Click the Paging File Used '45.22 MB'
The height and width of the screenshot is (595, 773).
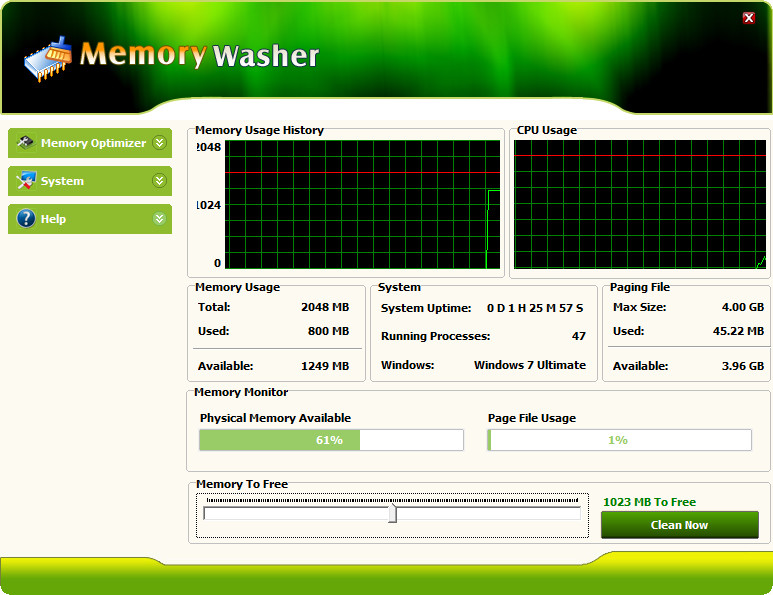(738, 331)
